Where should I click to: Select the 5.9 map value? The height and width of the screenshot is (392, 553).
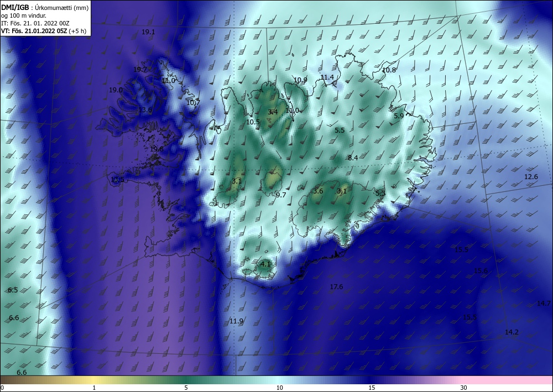pos(399,116)
